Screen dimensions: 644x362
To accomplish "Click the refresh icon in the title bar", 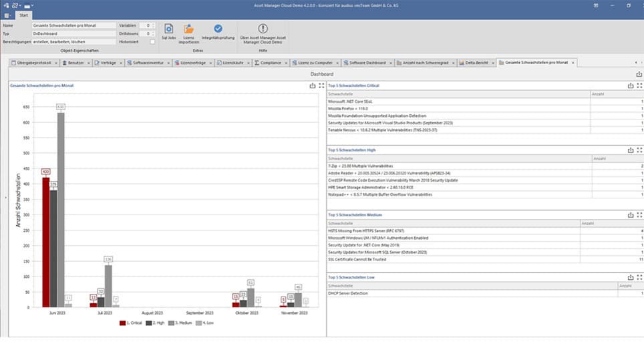I will [x=15, y=5].
